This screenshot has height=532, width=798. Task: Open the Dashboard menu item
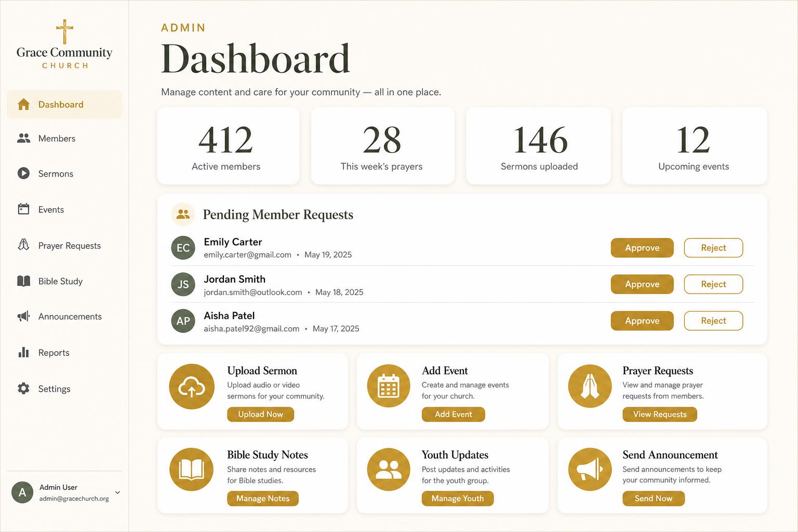pos(64,104)
